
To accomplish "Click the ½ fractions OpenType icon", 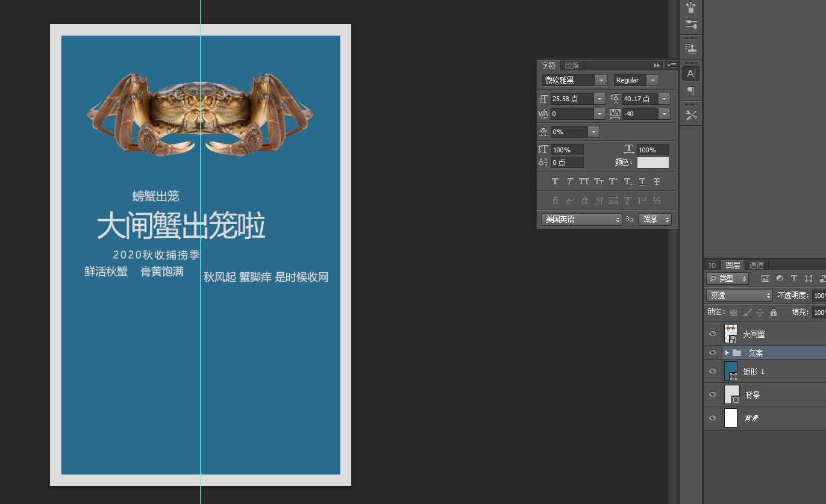I will pyautogui.click(x=657, y=201).
